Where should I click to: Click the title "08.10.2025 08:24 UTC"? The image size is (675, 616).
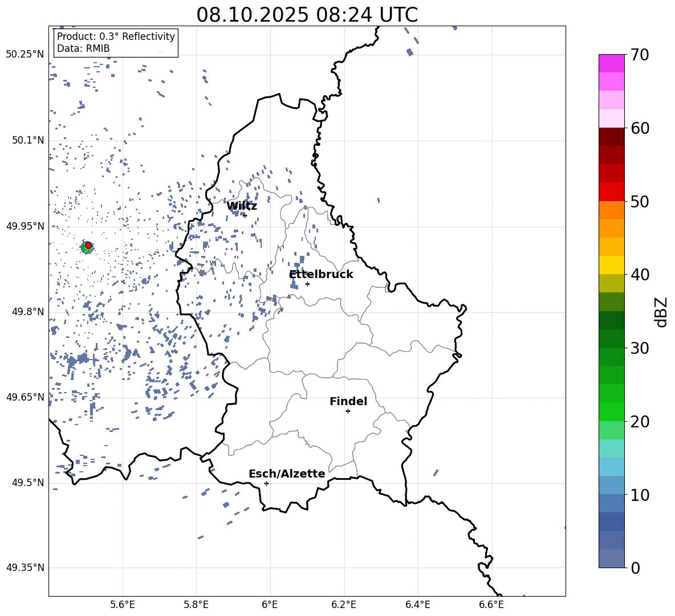(307, 15)
